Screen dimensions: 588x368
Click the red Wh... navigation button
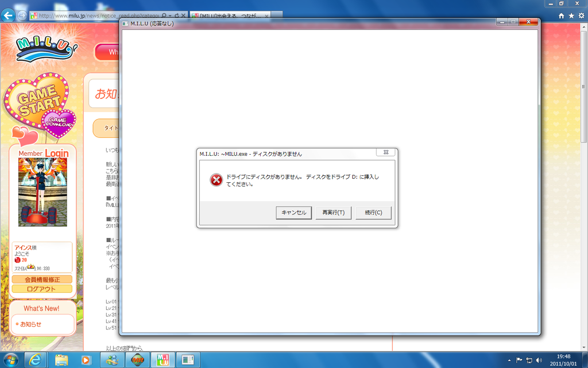107,52
